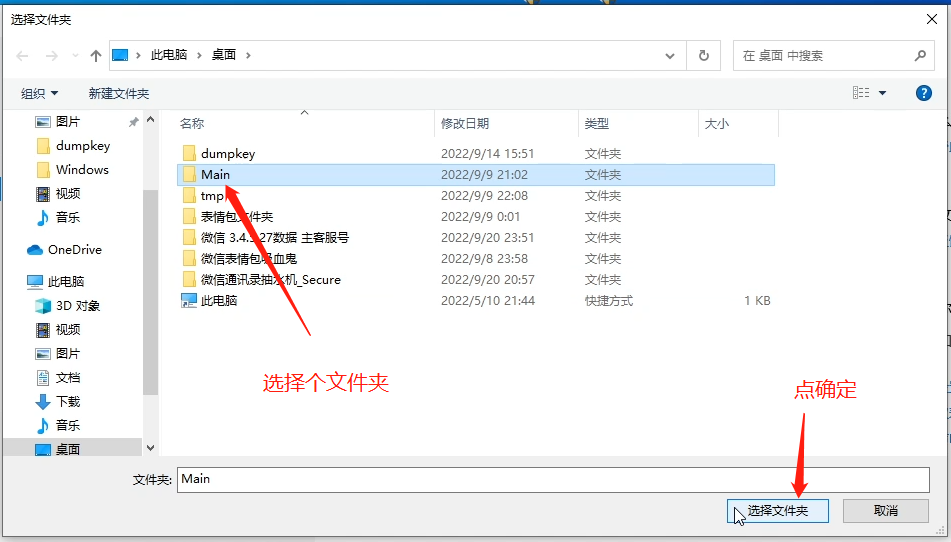Click the 取消 button
Image resolution: width=951 pixels, height=542 pixels.
point(885,511)
